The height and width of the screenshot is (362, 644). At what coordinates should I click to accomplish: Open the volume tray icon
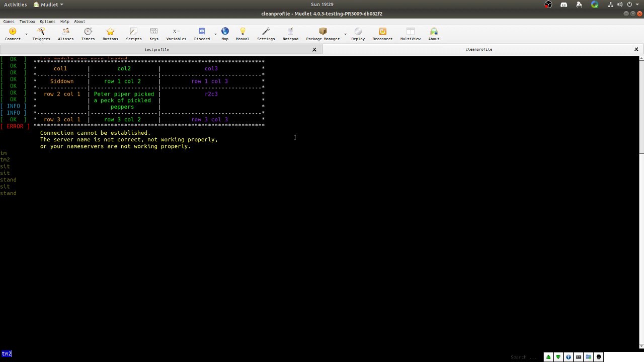[620, 5]
